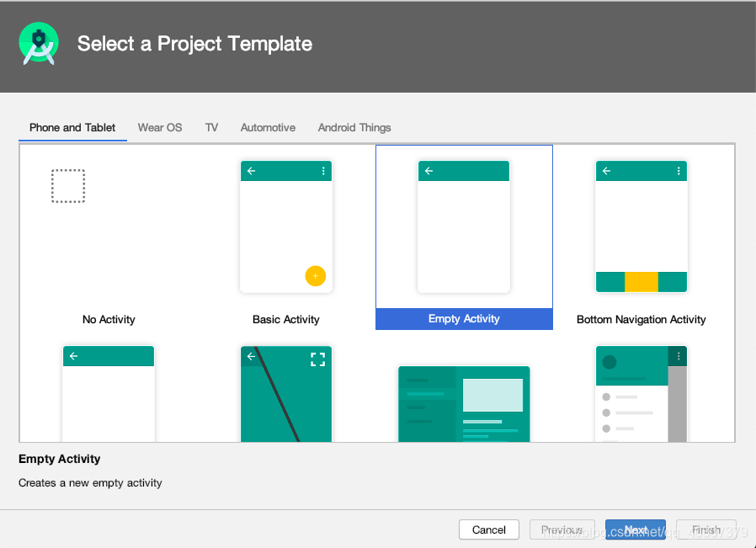Open the TV tab
The height and width of the screenshot is (548, 756).
pos(211,128)
